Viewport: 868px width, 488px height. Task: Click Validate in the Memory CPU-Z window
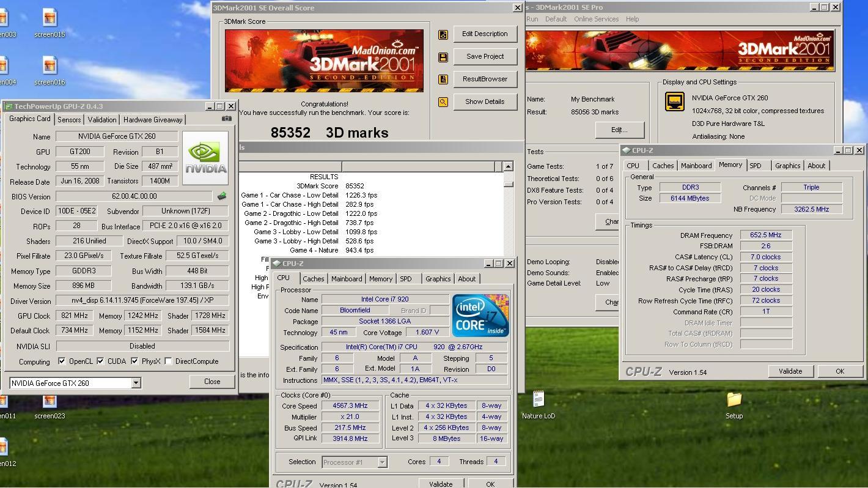(x=790, y=371)
